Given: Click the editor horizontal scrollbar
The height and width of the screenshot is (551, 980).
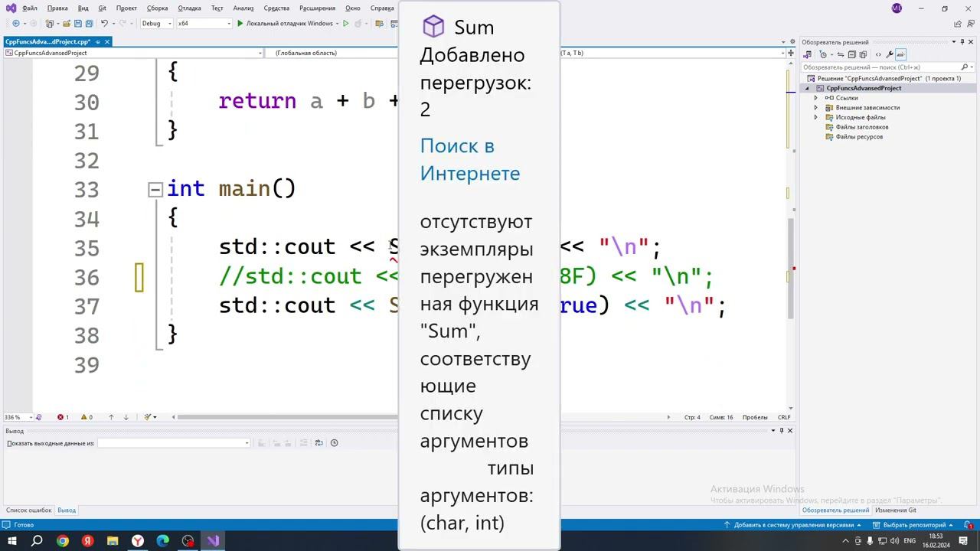Looking at the screenshot, I should (x=421, y=417).
